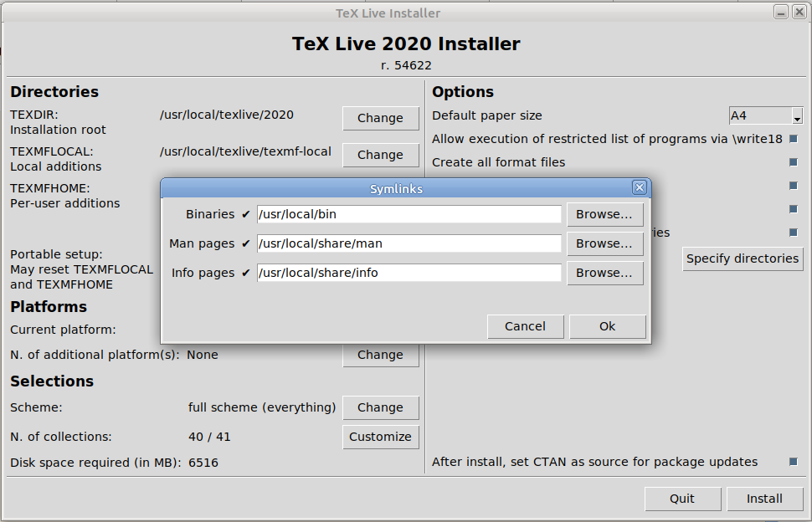812x522 pixels.
Task: Customize the number of collections
Action: 380,437
